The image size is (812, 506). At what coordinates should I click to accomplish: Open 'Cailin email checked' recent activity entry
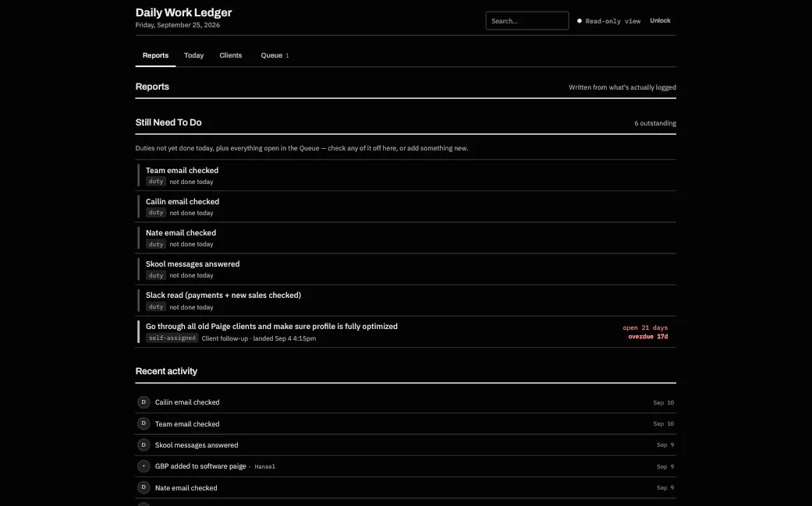[x=406, y=402]
